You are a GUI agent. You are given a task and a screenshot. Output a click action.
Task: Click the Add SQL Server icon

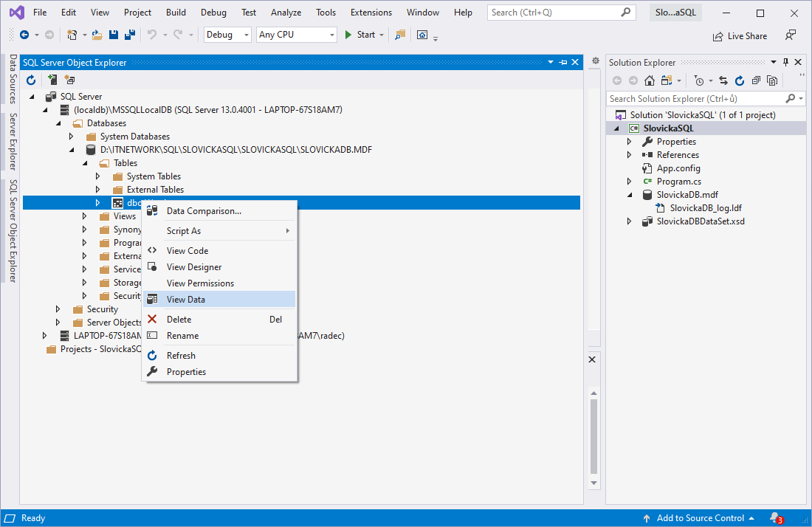coord(52,80)
